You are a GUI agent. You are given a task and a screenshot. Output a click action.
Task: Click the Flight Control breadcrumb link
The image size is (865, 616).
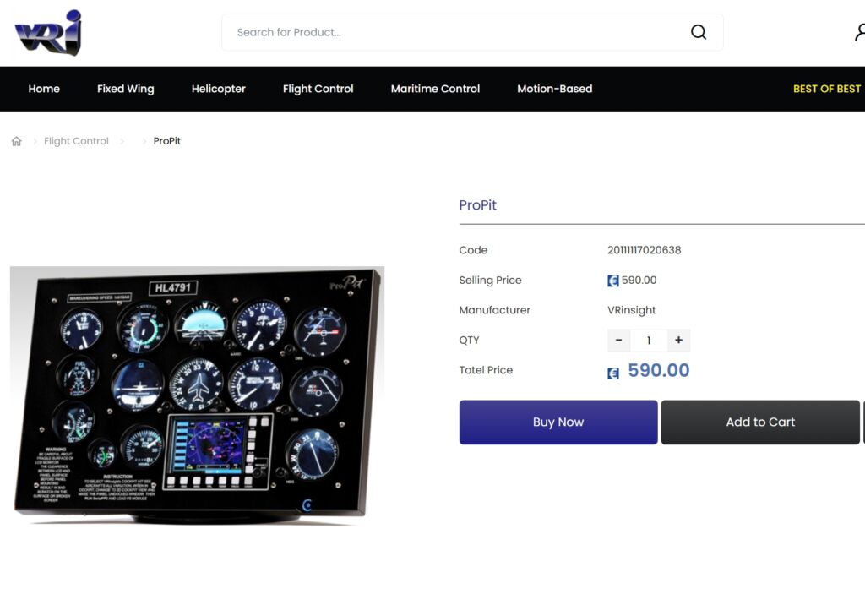coord(76,141)
